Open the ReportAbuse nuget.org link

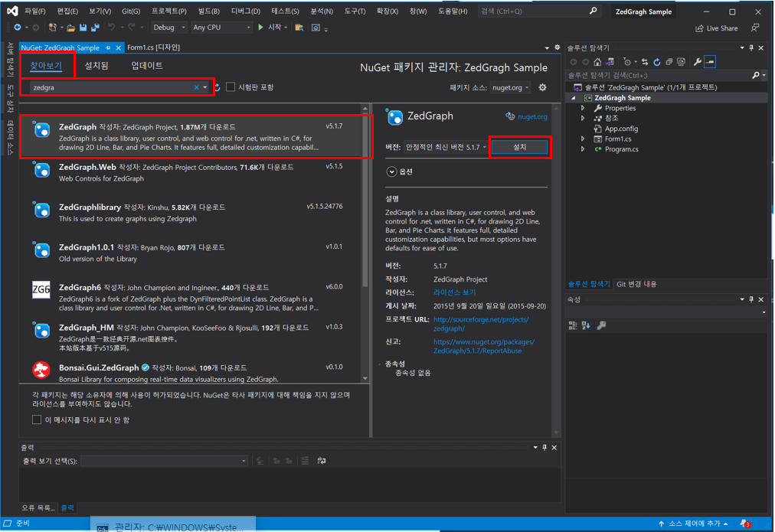[x=484, y=346]
